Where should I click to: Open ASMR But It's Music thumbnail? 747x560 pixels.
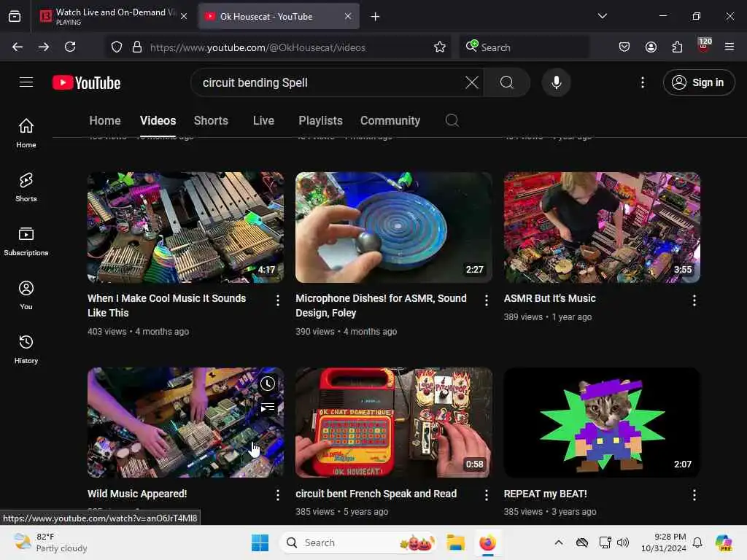pos(602,227)
